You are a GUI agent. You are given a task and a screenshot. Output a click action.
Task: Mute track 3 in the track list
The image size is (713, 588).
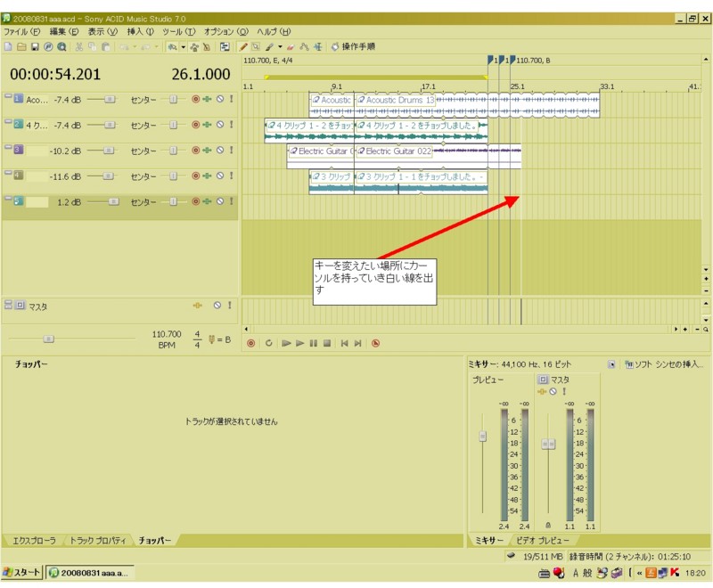coord(220,150)
